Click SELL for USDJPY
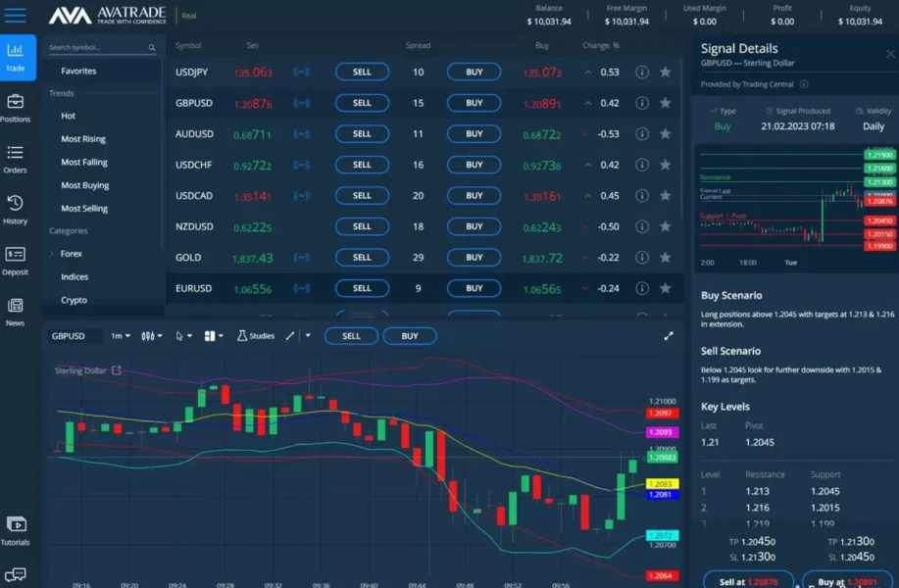 tap(362, 73)
